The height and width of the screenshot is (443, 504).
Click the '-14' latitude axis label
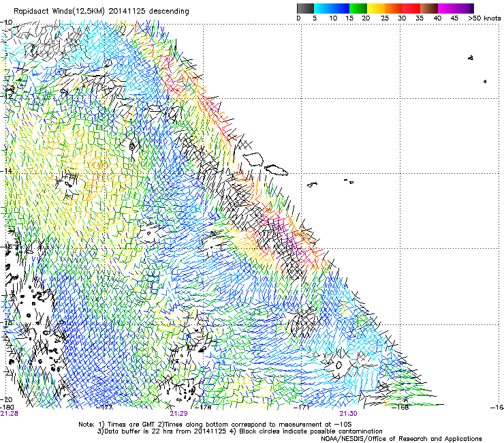[x=6, y=171]
